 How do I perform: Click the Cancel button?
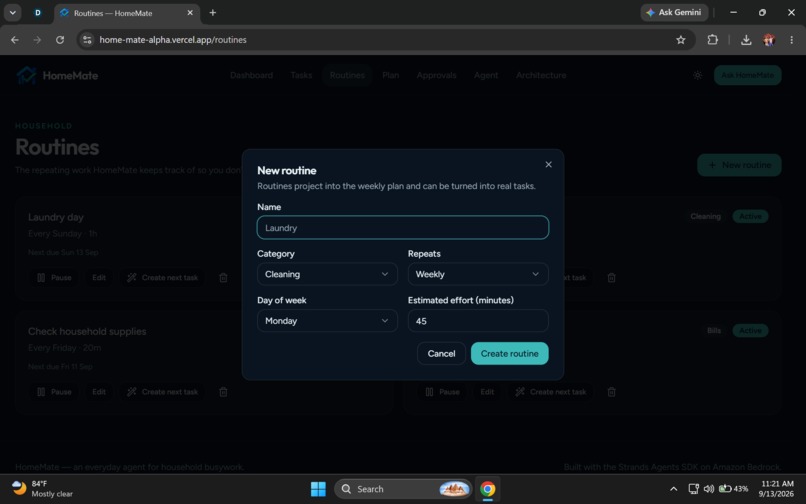click(x=442, y=353)
